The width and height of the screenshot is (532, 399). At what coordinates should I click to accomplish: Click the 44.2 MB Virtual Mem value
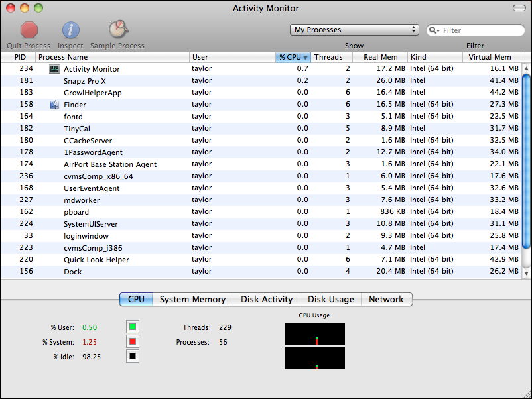point(504,93)
